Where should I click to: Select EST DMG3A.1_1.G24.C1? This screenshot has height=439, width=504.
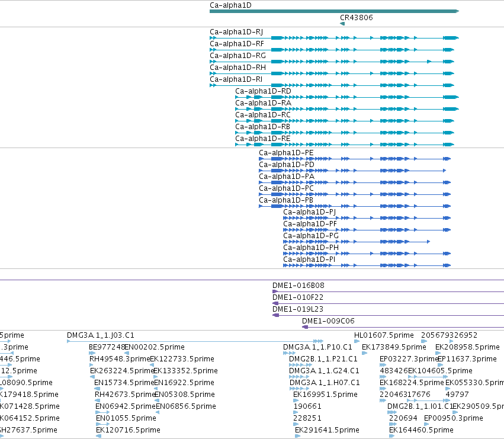click(x=299, y=377)
